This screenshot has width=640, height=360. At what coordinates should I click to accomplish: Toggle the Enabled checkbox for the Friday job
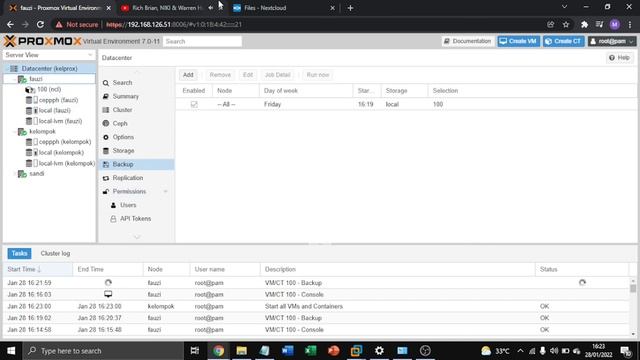(x=194, y=104)
